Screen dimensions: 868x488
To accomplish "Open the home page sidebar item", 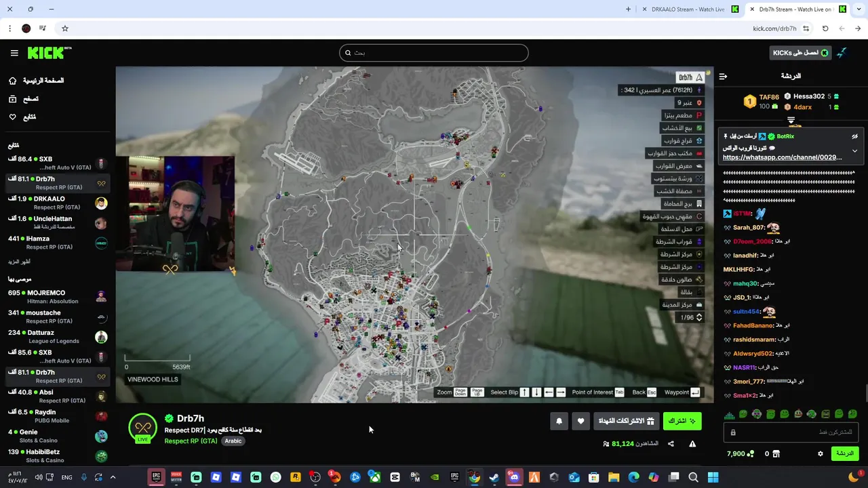I will tap(36, 81).
